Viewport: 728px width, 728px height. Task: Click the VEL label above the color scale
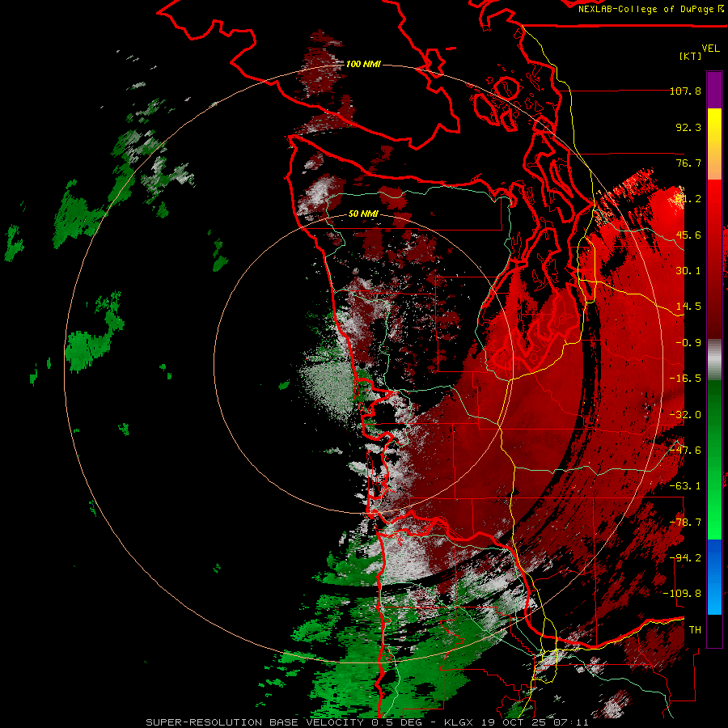click(711, 49)
